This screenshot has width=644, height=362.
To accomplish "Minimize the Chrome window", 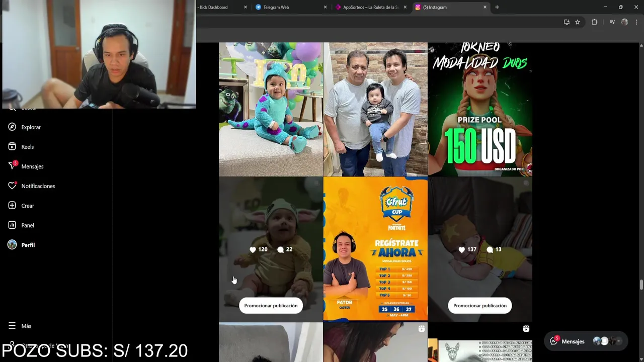I will (605, 7).
